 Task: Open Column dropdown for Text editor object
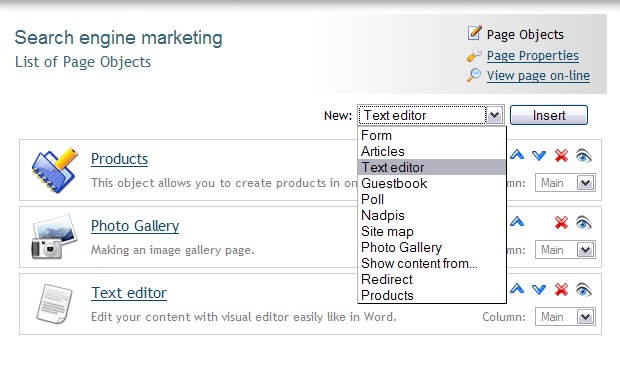click(586, 317)
